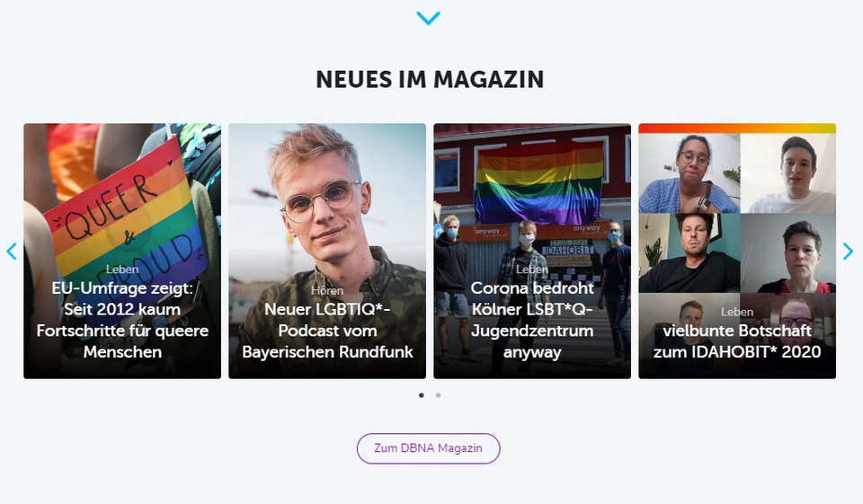863x504 pixels.
Task: Open the Queer & Proud flag article card
Action: [122, 251]
